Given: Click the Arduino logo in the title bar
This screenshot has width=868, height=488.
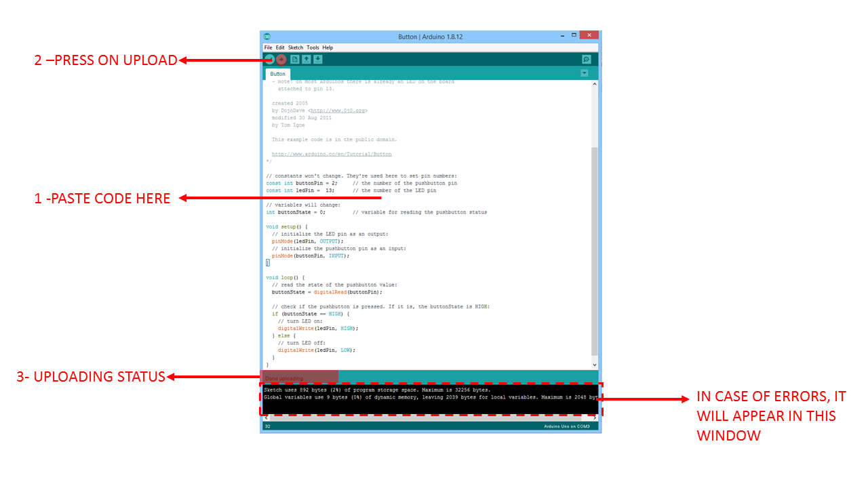Looking at the screenshot, I should click(267, 37).
